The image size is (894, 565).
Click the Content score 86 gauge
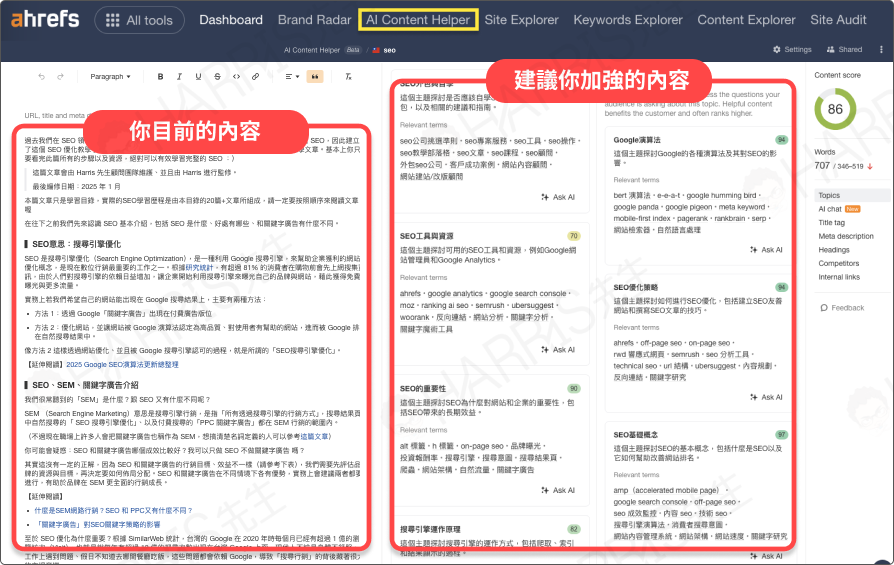[x=835, y=109]
